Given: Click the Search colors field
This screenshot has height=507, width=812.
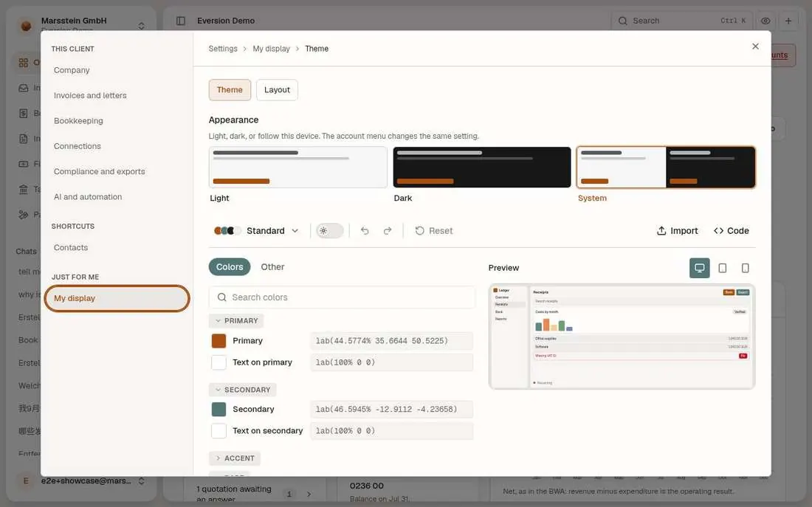Looking at the screenshot, I should click(x=342, y=297).
